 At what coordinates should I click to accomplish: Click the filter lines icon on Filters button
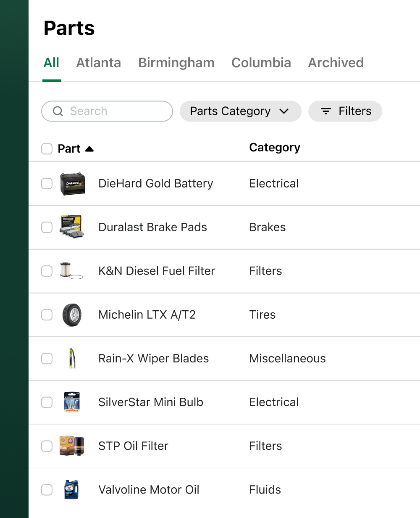325,111
